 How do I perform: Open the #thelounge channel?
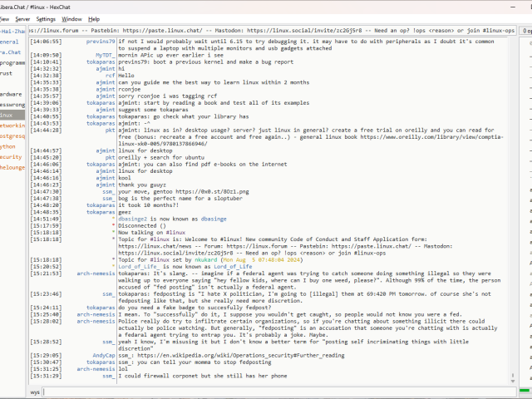12,167
